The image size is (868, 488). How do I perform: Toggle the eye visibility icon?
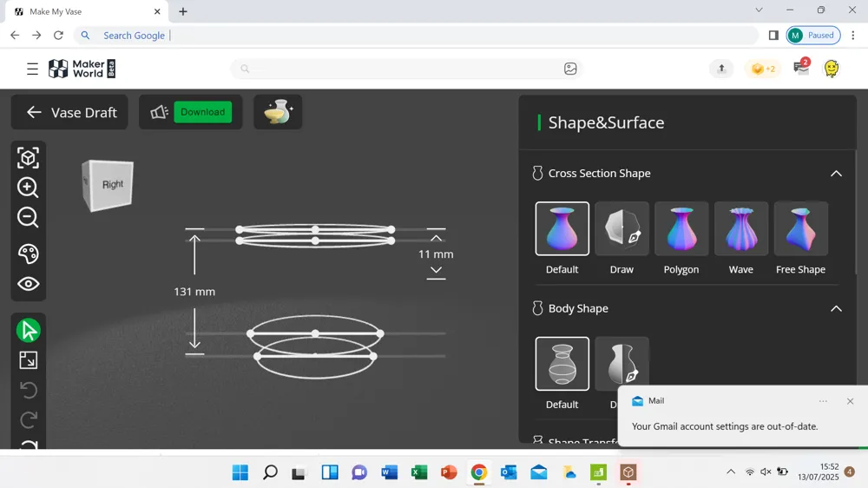point(28,284)
